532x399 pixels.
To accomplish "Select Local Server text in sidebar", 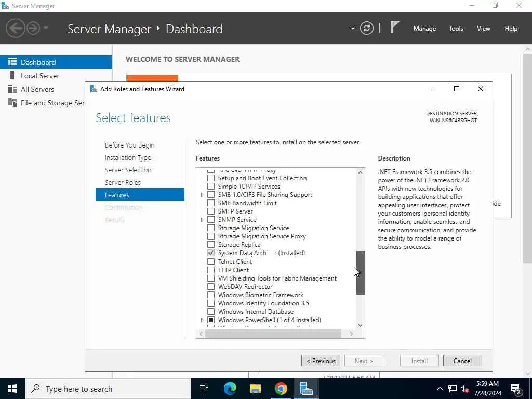I will (40, 76).
